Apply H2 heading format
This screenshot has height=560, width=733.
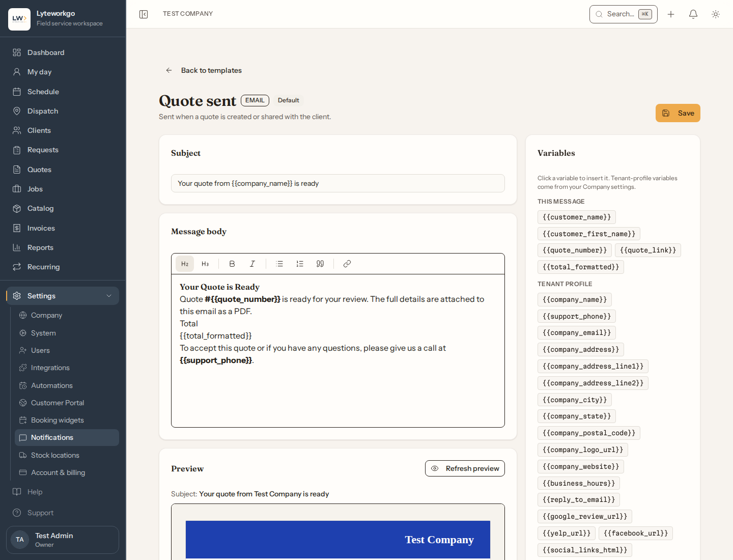click(x=185, y=264)
